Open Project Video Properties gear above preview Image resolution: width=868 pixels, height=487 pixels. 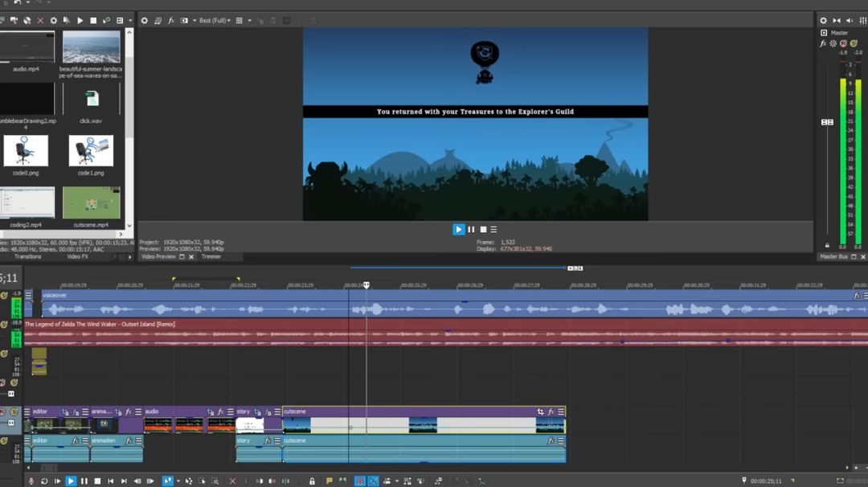[x=145, y=20]
